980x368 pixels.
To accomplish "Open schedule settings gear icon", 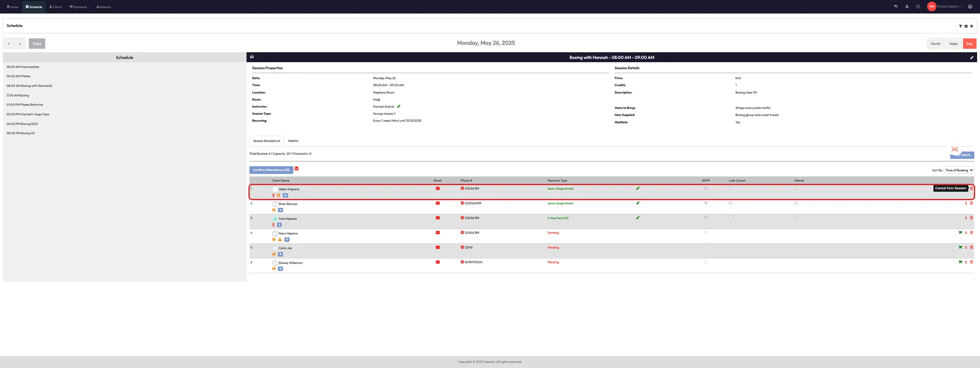I will (x=966, y=26).
